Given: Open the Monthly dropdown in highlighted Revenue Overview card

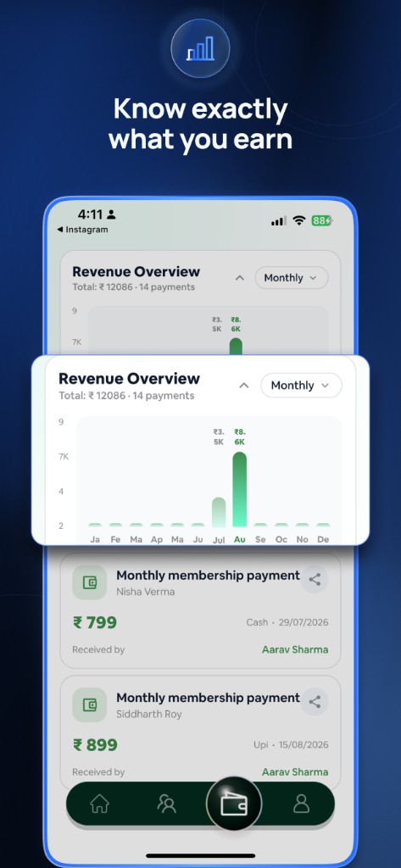Looking at the screenshot, I should [x=301, y=386].
